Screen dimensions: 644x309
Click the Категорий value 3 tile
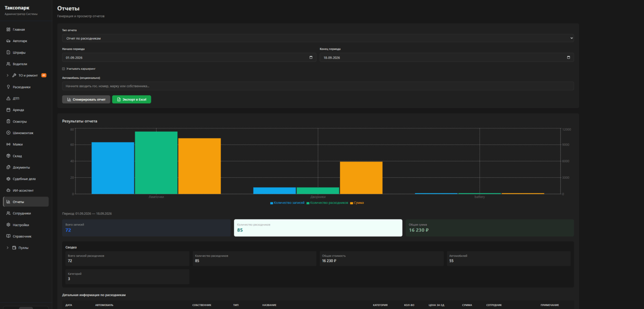click(x=127, y=276)
